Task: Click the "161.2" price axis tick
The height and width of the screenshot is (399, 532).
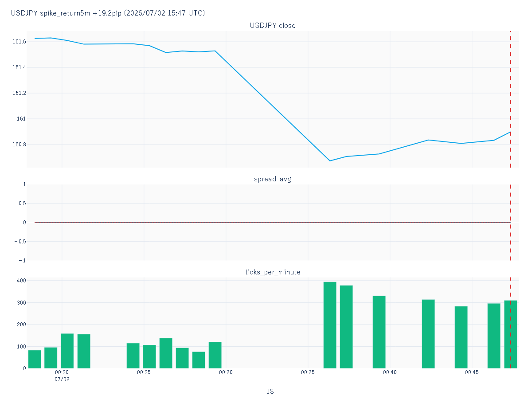Action: click(x=19, y=93)
